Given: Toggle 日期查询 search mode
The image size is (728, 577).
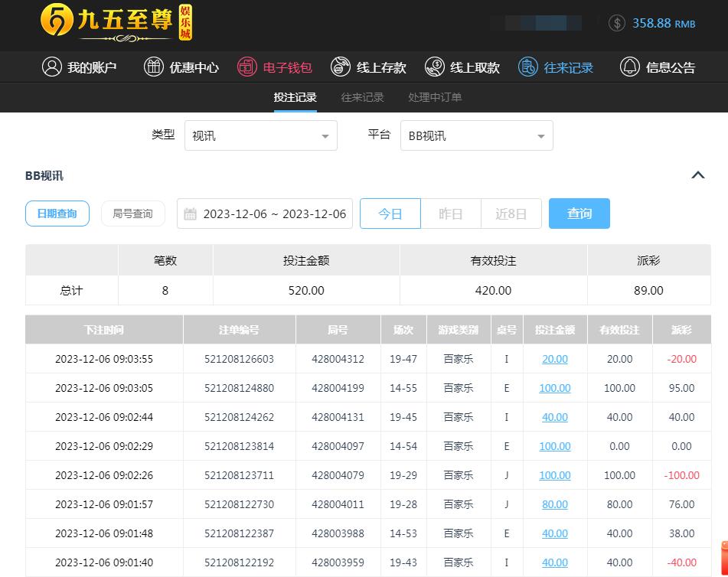Looking at the screenshot, I should (57, 214).
